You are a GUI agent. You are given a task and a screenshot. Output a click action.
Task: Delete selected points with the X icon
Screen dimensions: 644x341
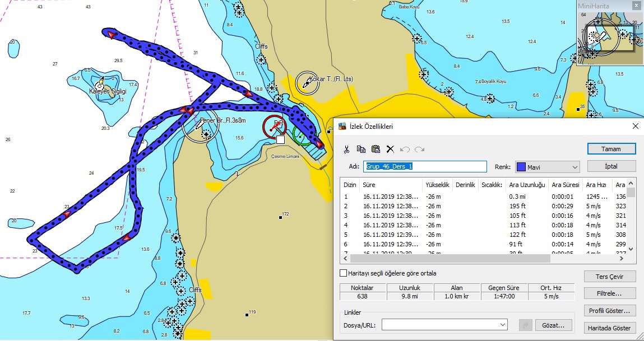pyautogui.click(x=390, y=150)
